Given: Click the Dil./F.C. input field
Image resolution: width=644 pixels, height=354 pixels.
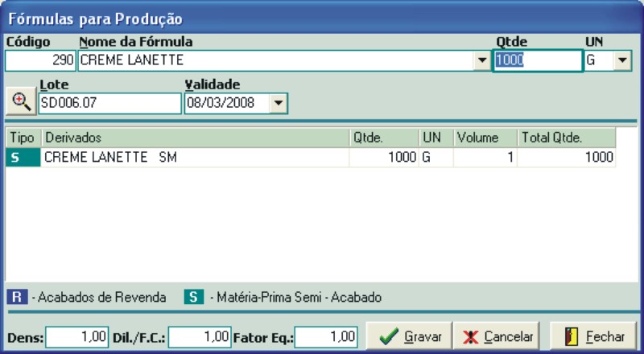Looking at the screenshot, I should 200,337.
